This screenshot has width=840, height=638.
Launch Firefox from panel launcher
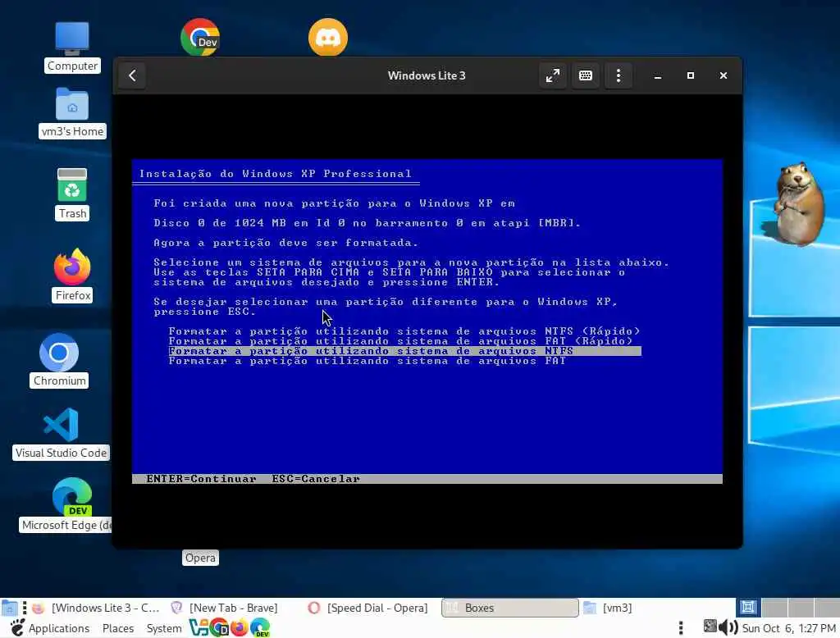tap(239, 627)
